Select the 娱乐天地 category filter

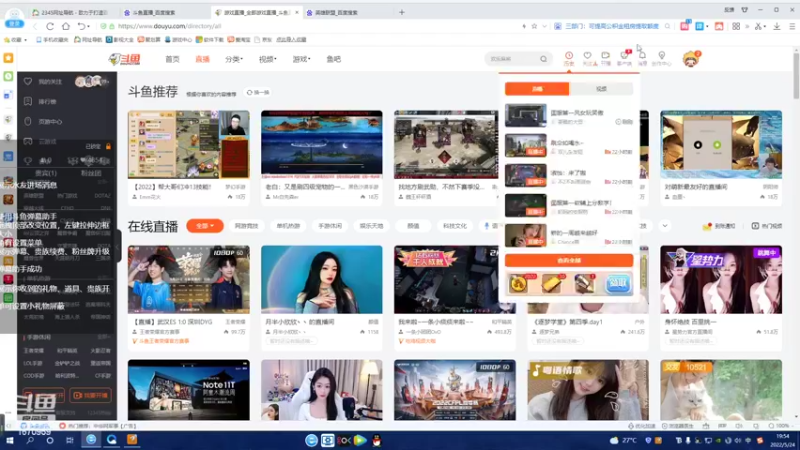tap(371, 226)
